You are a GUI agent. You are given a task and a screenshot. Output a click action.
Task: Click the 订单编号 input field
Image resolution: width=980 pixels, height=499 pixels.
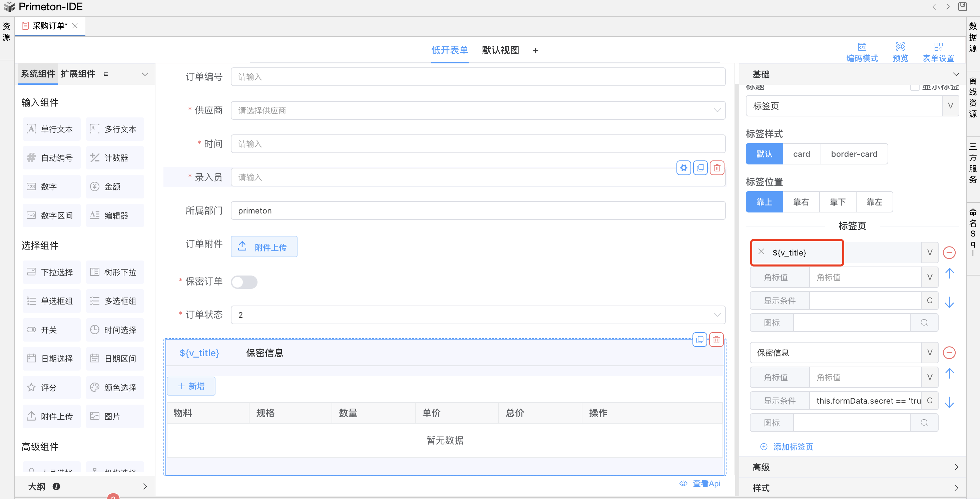[x=477, y=77]
